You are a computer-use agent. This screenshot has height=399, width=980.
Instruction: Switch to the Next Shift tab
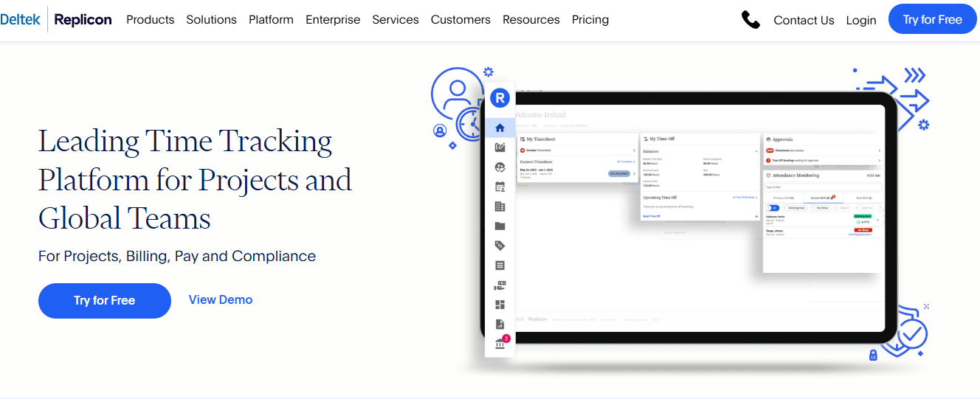coord(863,198)
